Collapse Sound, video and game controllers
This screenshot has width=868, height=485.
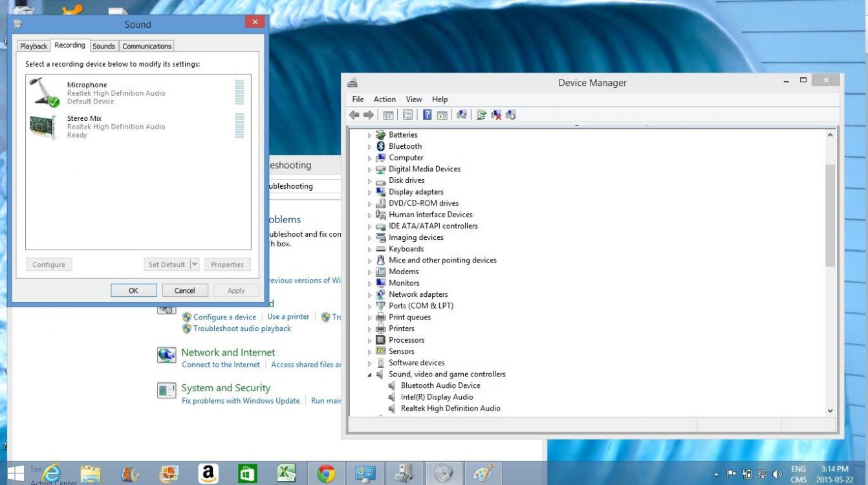point(369,374)
